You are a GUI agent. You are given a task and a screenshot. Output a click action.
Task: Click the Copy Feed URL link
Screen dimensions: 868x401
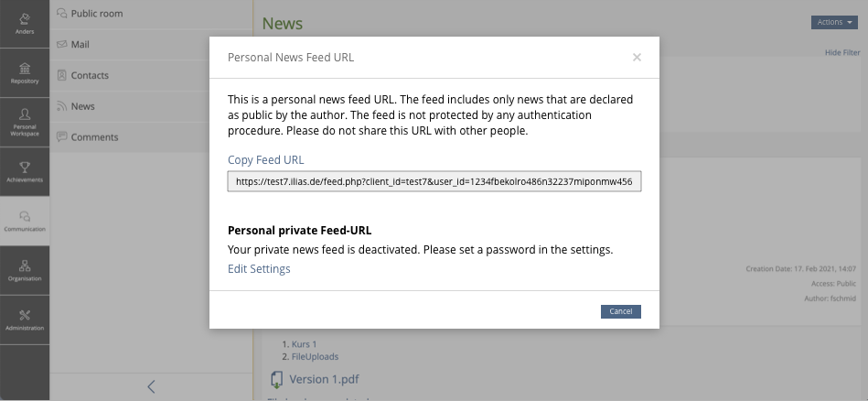coord(265,160)
